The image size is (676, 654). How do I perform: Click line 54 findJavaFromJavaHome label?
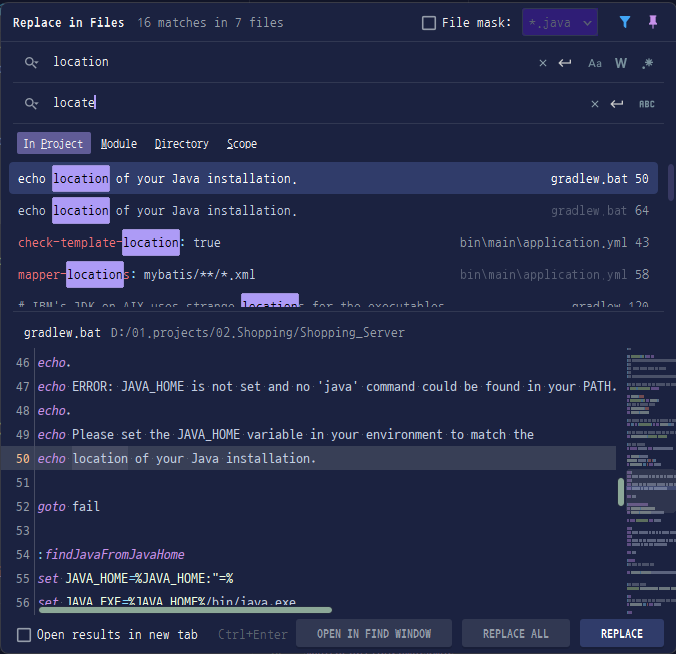tap(114, 554)
